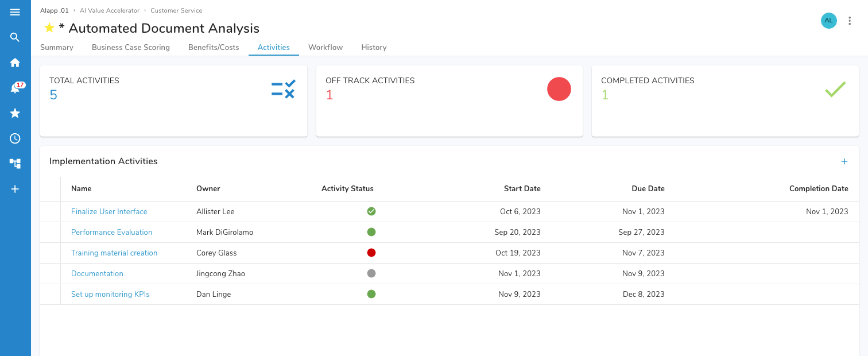
Task: Open notifications showing 17 alerts
Action: click(15, 87)
